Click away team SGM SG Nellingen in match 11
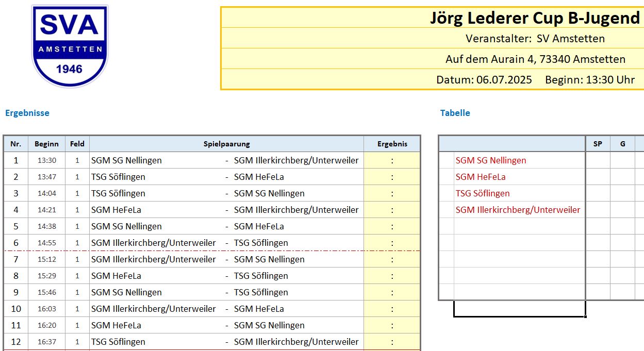This screenshot has width=644, height=351. tap(269, 325)
